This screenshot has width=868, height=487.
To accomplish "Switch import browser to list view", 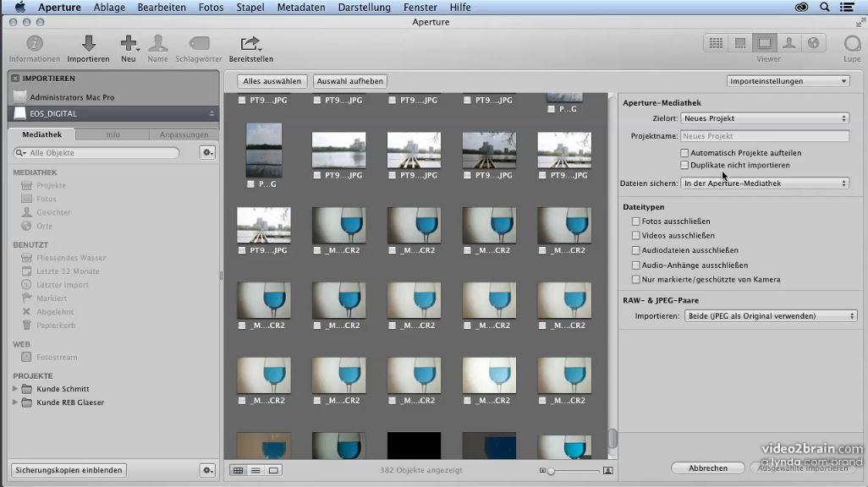I will tap(255, 470).
